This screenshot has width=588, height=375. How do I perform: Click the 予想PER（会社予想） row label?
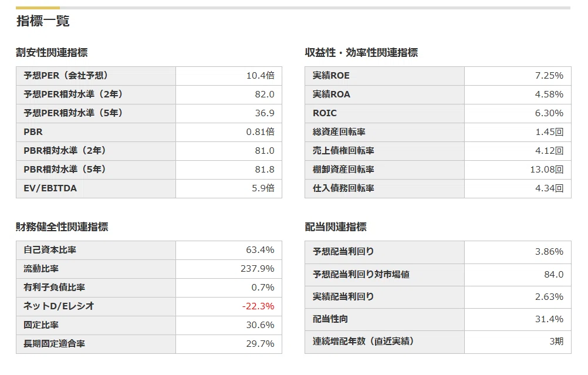[66, 76]
